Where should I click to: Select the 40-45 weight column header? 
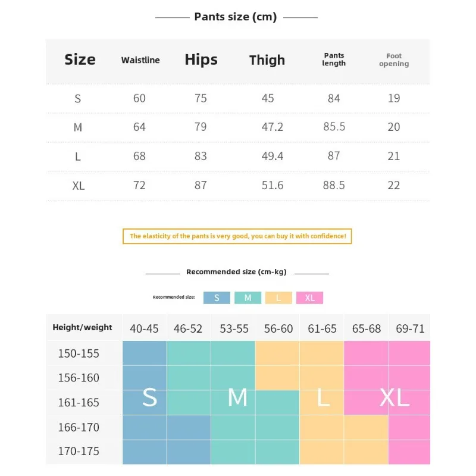[145, 328]
